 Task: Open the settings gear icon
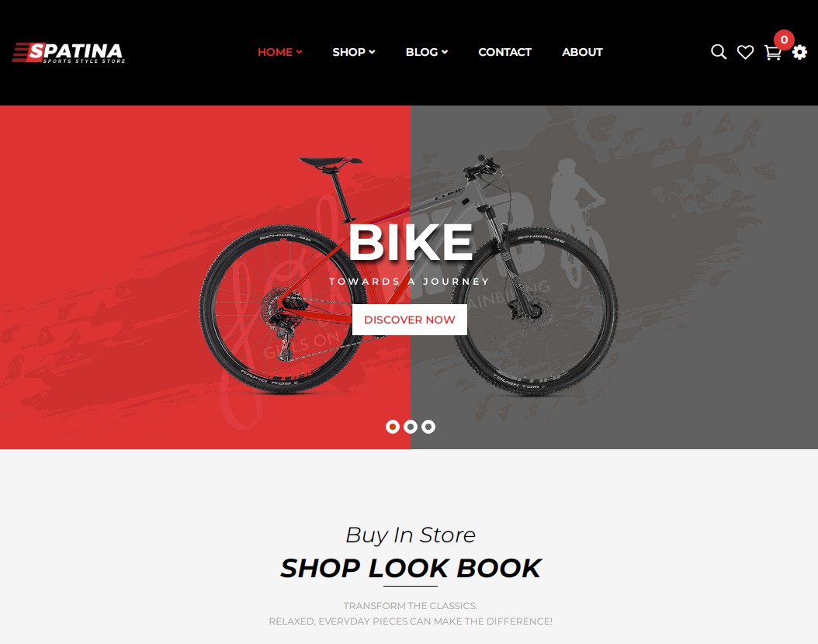click(799, 52)
